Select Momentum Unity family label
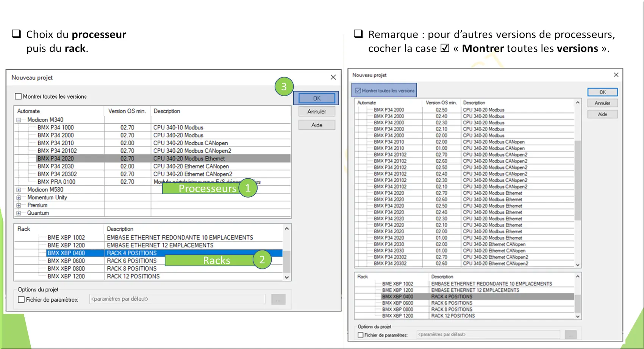 point(47,198)
